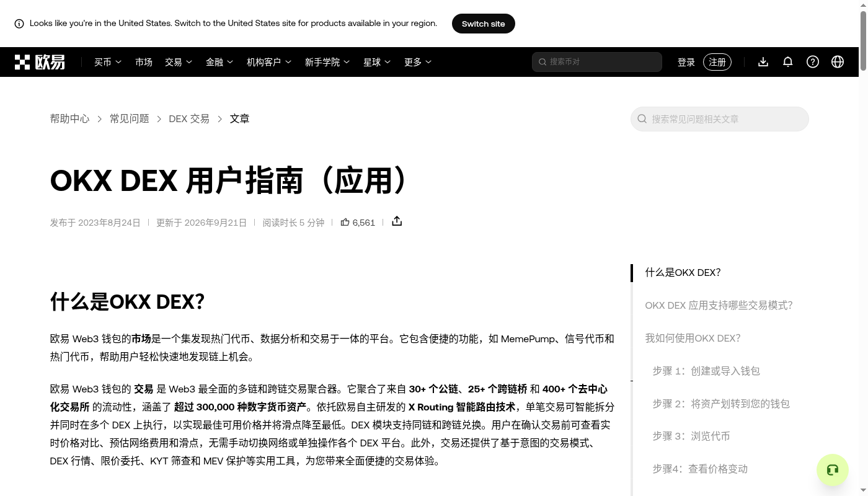Screen dimensions: 868x496
Task: Click the 阅读时长 5 分钟 text
Action: coord(293,223)
